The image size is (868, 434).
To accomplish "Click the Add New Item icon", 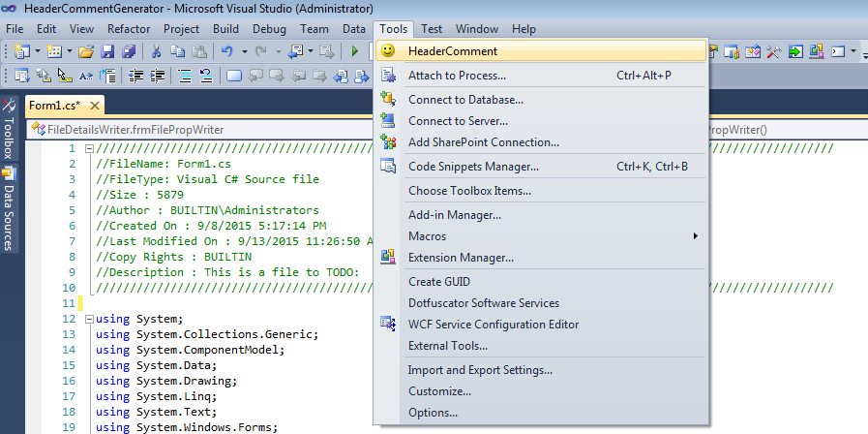I will pyautogui.click(x=54, y=51).
